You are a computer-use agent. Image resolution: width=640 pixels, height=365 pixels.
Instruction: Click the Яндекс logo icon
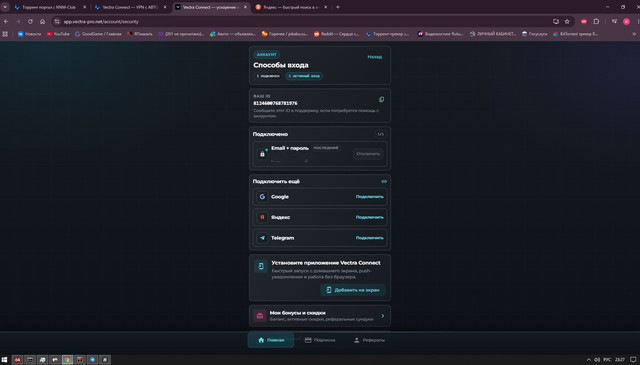click(262, 217)
